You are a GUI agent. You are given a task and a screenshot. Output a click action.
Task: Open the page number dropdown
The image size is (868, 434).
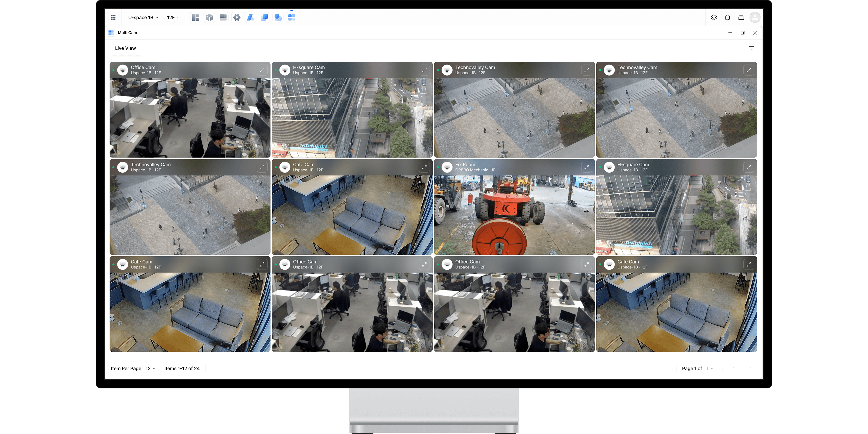click(710, 368)
